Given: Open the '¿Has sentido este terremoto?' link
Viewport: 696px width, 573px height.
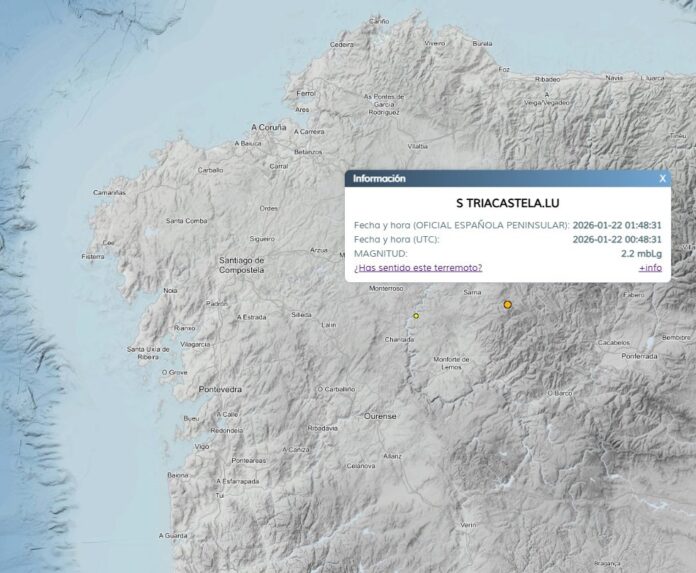Looking at the screenshot, I should [418, 267].
